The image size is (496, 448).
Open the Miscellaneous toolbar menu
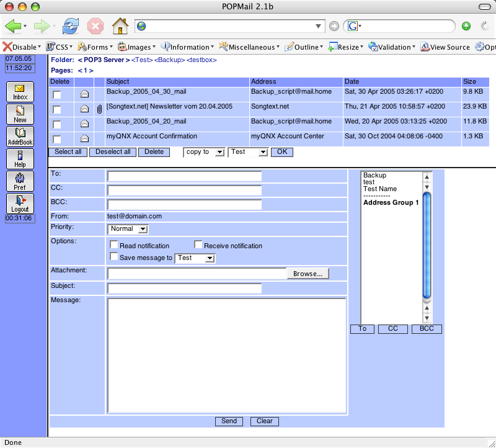(250, 47)
